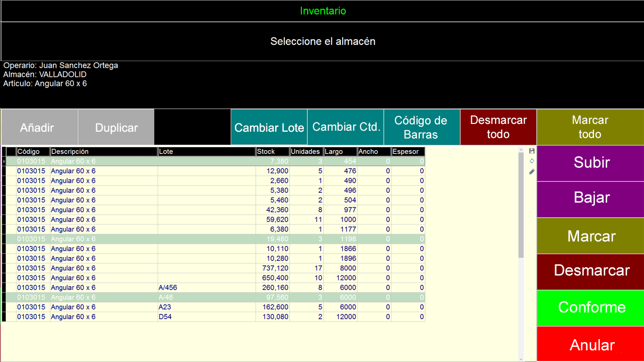Click the Largo column header

click(340, 152)
